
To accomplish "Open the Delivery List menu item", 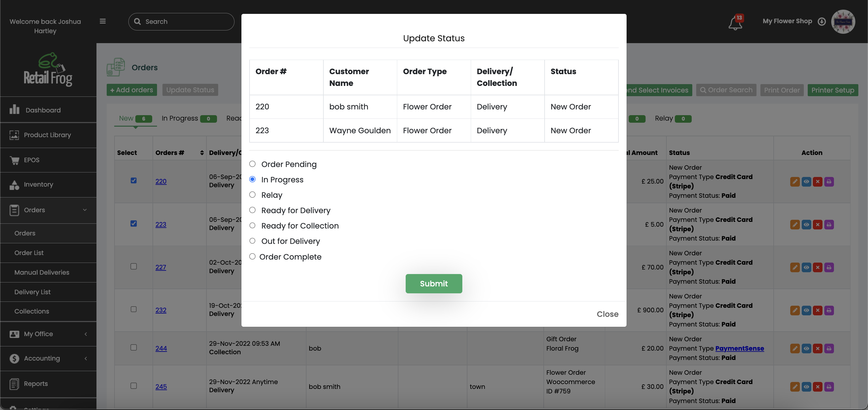I will [x=32, y=292].
